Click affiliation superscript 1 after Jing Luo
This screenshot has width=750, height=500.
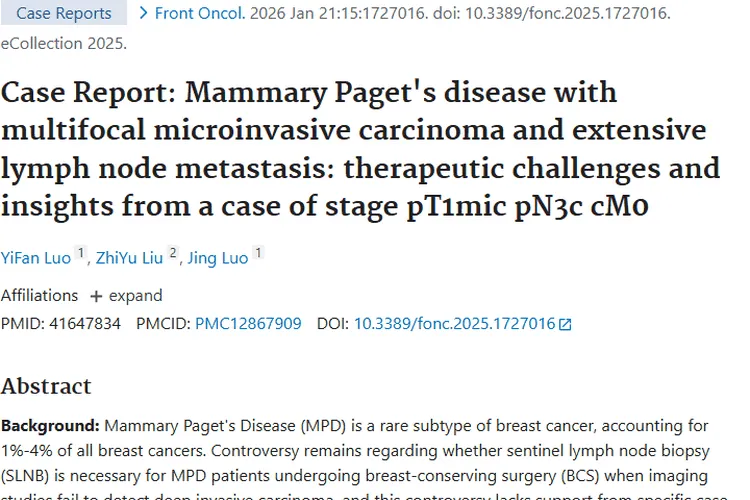(258, 254)
